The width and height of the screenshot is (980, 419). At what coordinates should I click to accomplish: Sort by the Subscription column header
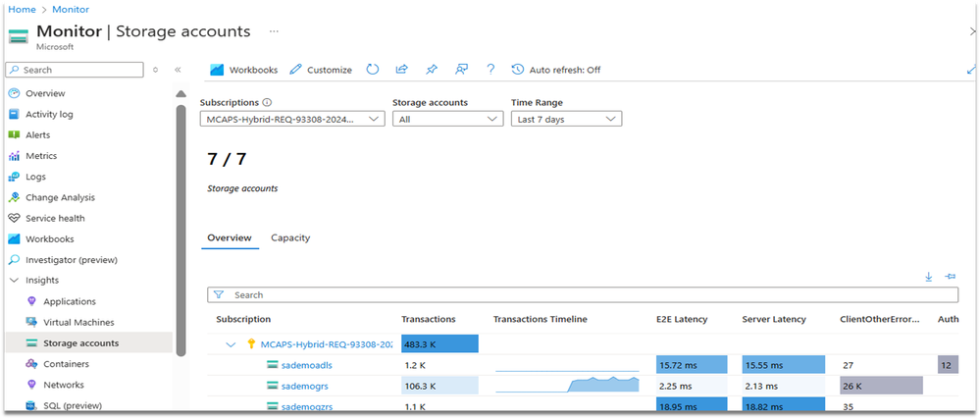pyautogui.click(x=243, y=320)
